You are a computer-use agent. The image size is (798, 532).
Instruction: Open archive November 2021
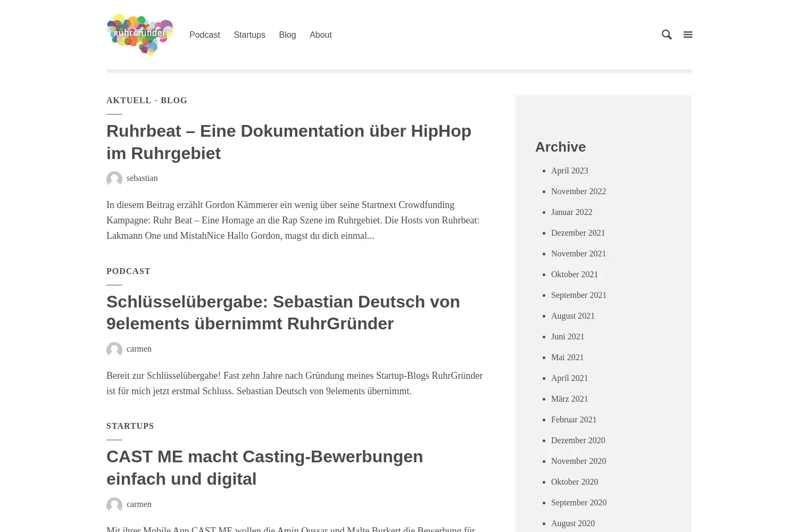[x=578, y=254]
